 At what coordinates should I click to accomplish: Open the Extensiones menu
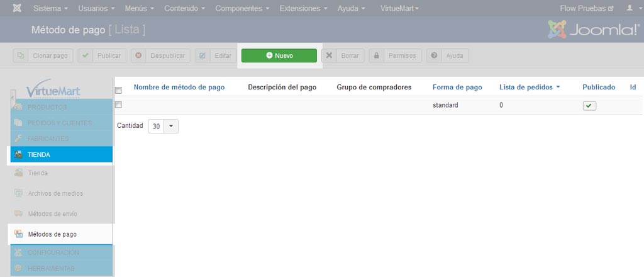pos(304,8)
